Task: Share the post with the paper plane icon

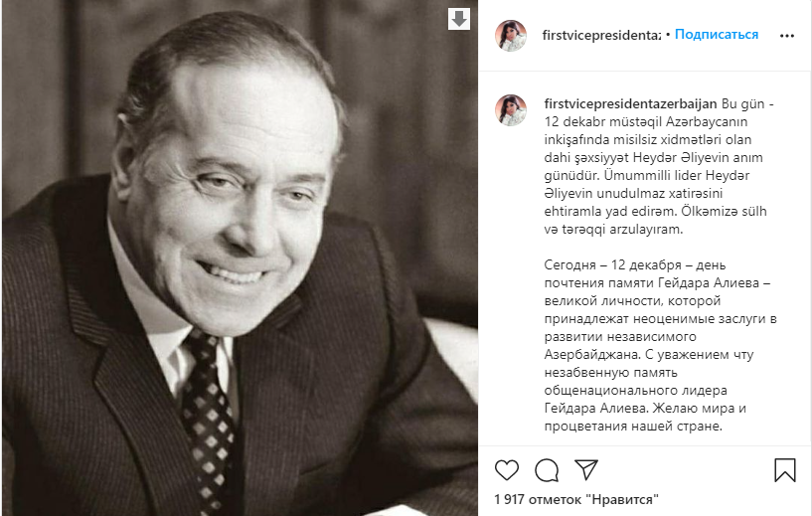Action: tap(586, 468)
